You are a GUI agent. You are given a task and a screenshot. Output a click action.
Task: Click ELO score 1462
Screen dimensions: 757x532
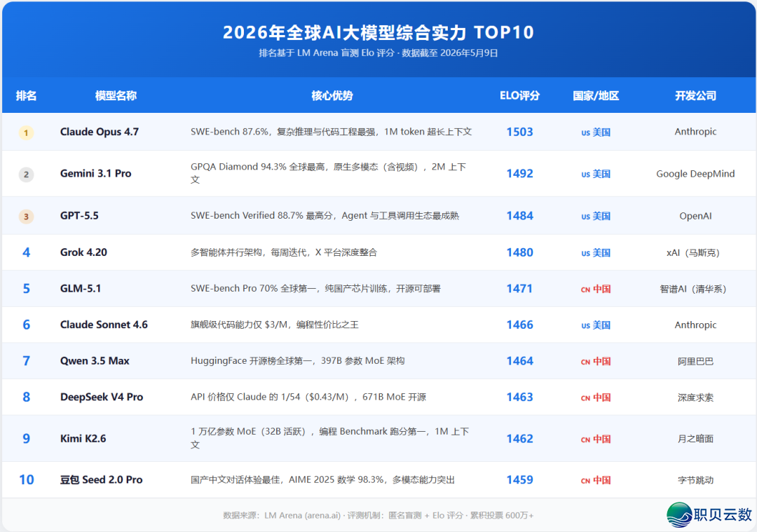click(519, 439)
